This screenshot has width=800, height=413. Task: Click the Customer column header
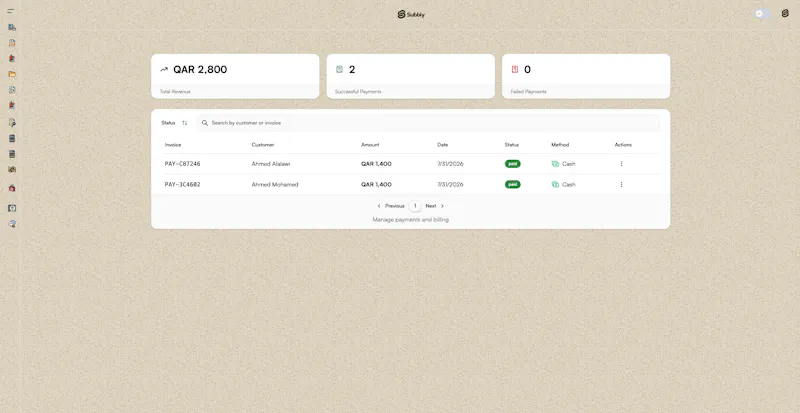coord(263,145)
